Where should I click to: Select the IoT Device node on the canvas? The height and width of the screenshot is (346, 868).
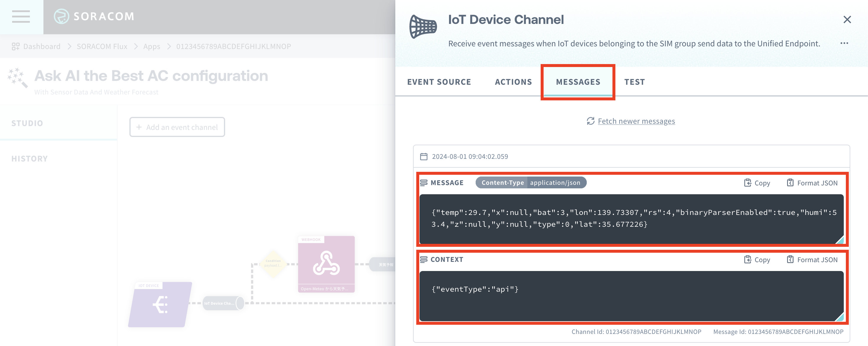click(x=160, y=305)
